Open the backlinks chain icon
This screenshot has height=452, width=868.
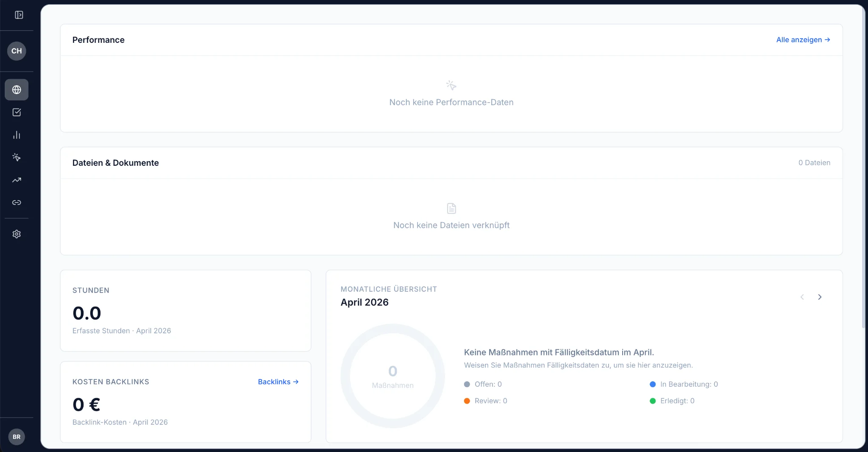tap(17, 203)
